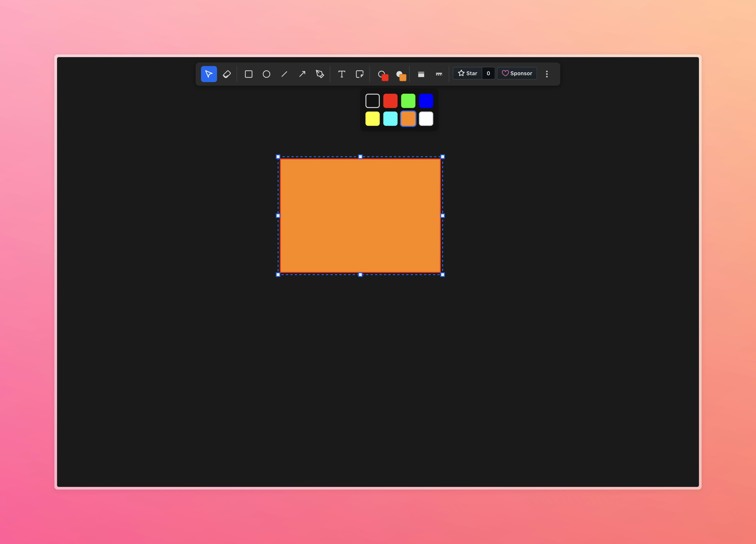Select the freehand Pen tool
Image resolution: width=756 pixels, height=544 pixels.
coord(320,74)
